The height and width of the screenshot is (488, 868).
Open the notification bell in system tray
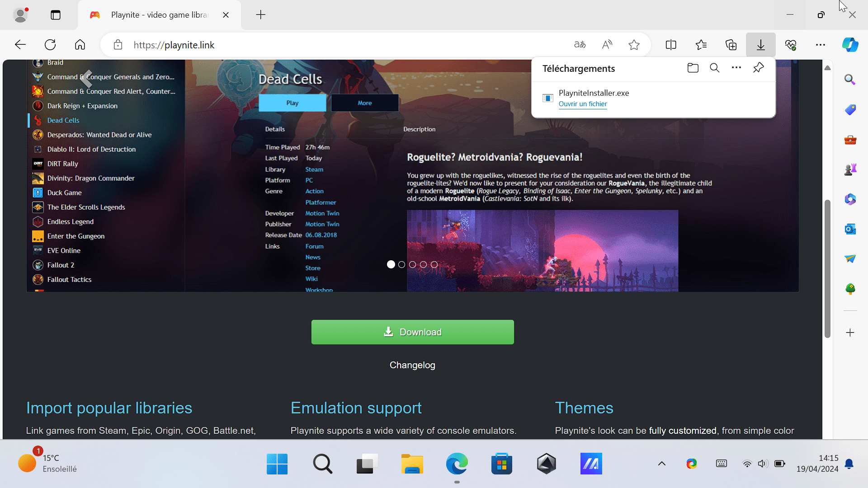849,464
